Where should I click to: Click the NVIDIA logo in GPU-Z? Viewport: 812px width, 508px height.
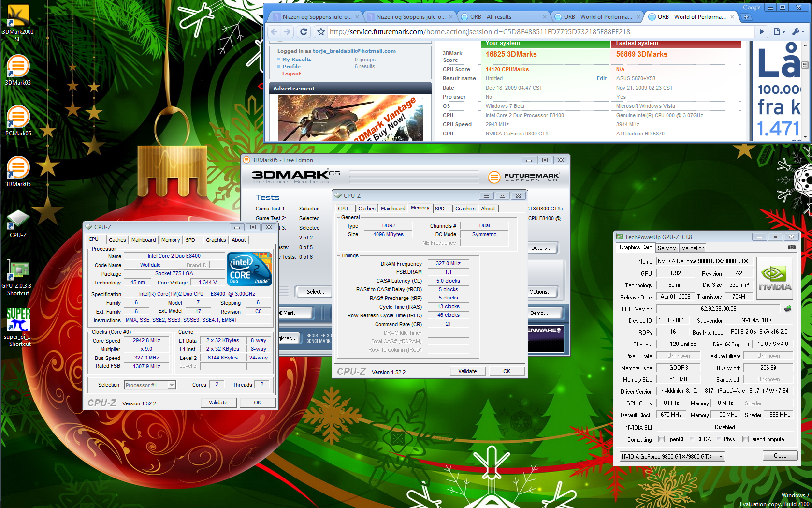774,278
